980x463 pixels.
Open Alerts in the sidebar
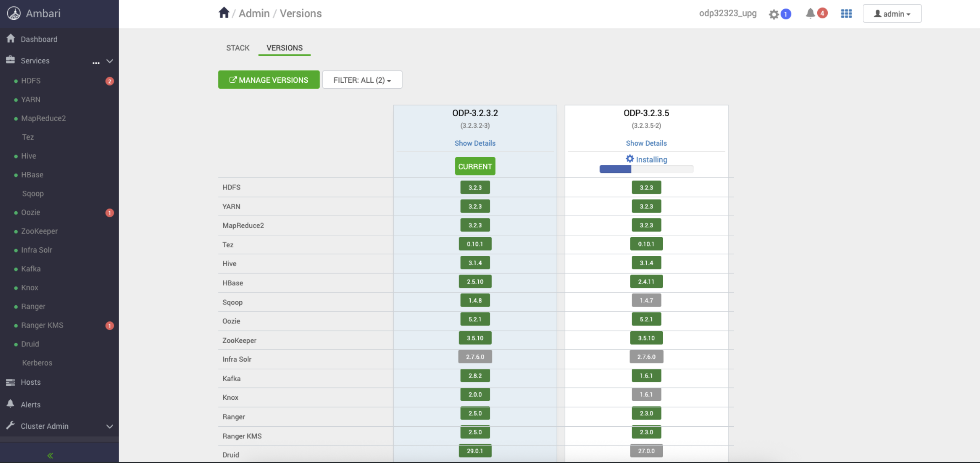31,405
